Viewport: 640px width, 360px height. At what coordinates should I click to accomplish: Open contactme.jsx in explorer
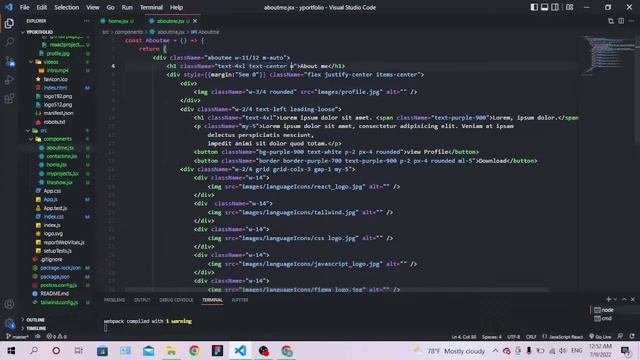pos(61,156)
